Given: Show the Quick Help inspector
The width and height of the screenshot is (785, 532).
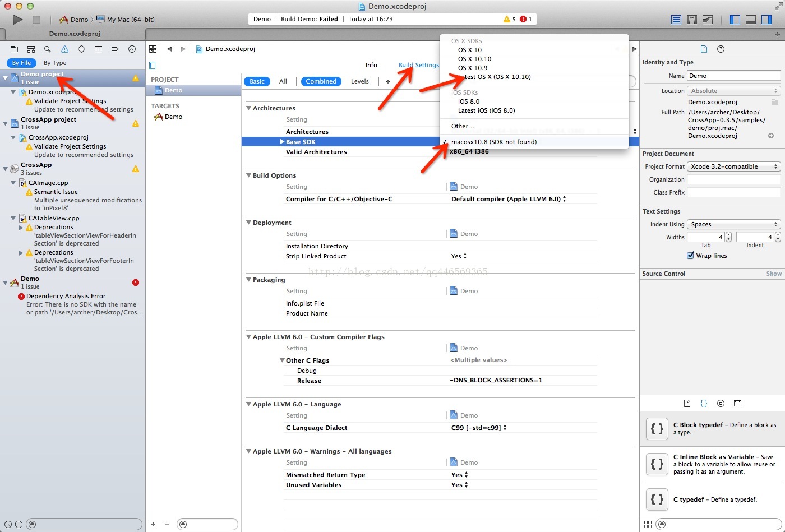Looking at the screenshot, I should click(721, 49).
